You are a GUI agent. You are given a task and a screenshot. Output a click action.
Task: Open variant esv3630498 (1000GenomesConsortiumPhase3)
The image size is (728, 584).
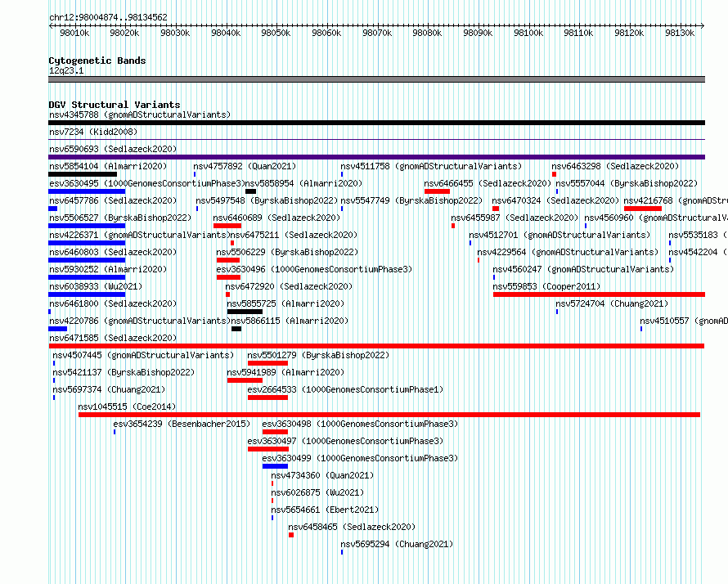tap(360, 424)
